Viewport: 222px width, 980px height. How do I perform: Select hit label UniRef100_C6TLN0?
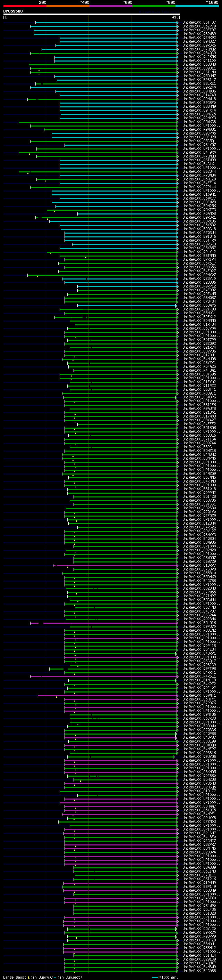pos(199,72)
